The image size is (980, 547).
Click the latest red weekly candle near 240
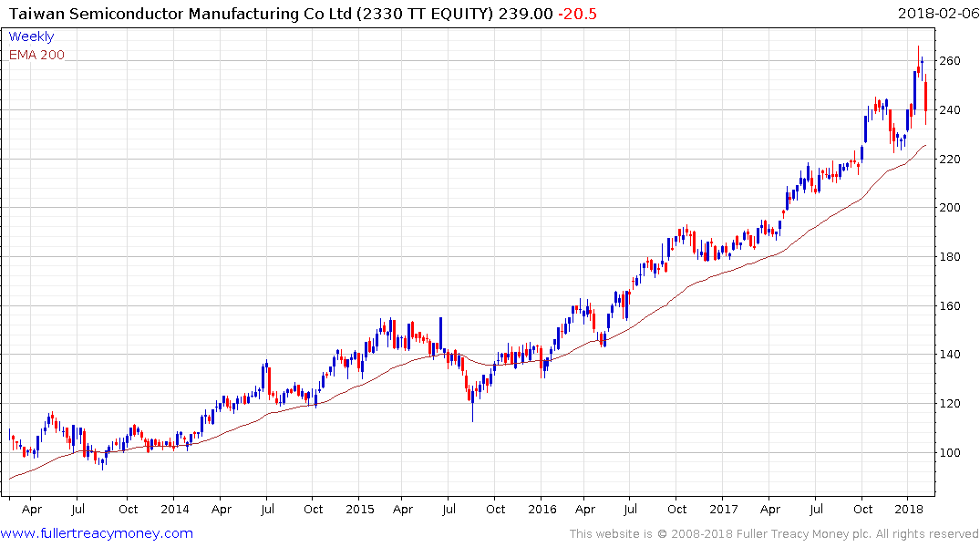click(925, 97)
